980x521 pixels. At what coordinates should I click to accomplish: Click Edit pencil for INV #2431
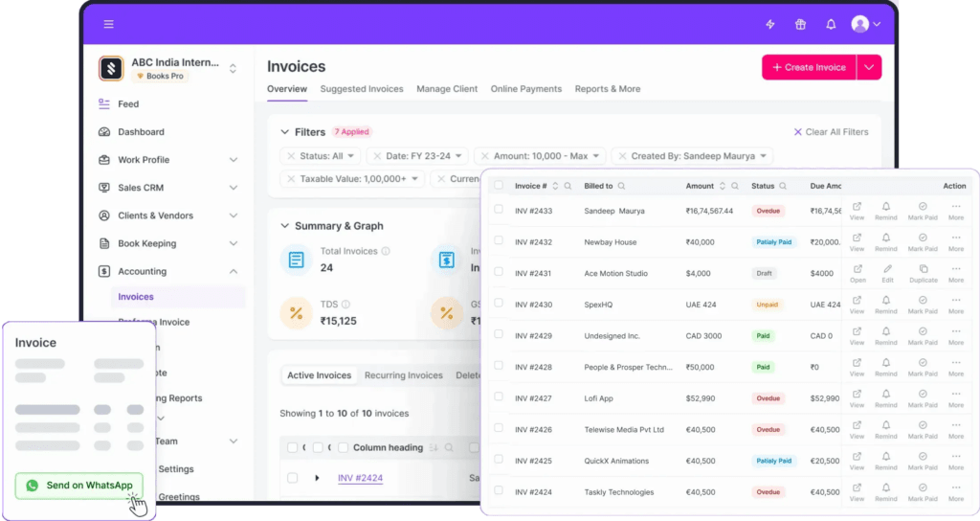[x=886, y=273]
